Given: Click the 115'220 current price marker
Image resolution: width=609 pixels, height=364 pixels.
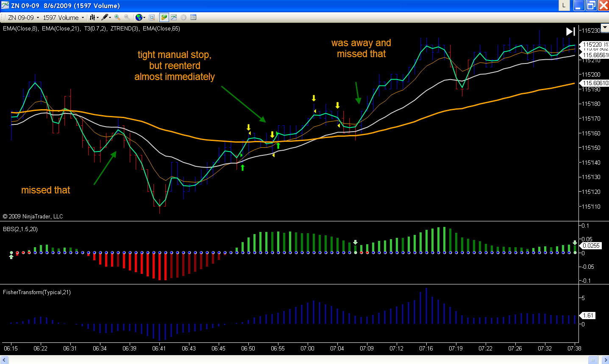Looking at the screenshot, I should 594,44.
